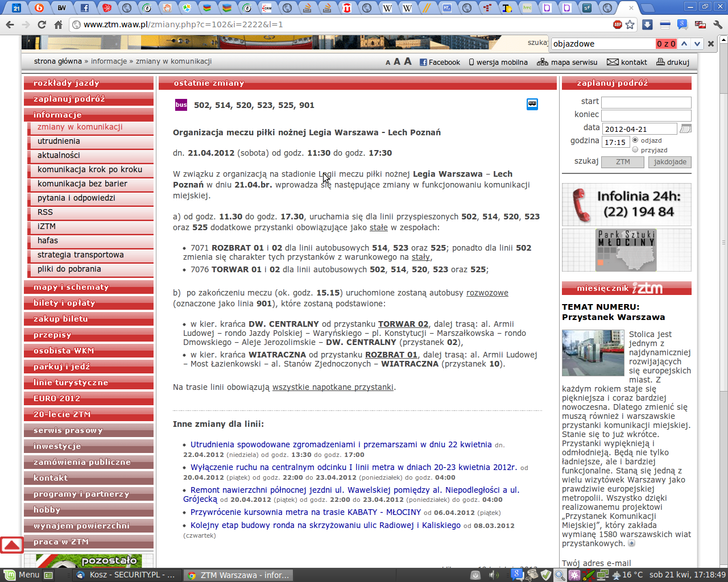Reload the page with the refresh icon

42,24
